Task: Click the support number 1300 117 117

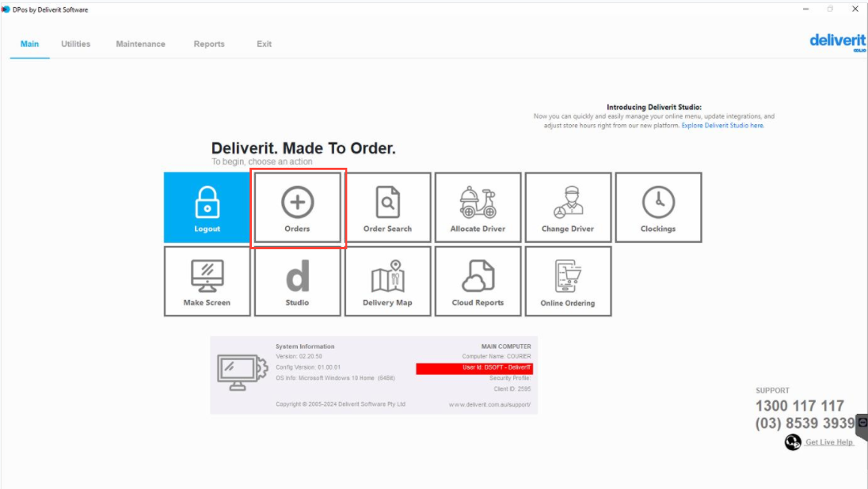Action: click(799, 406)
